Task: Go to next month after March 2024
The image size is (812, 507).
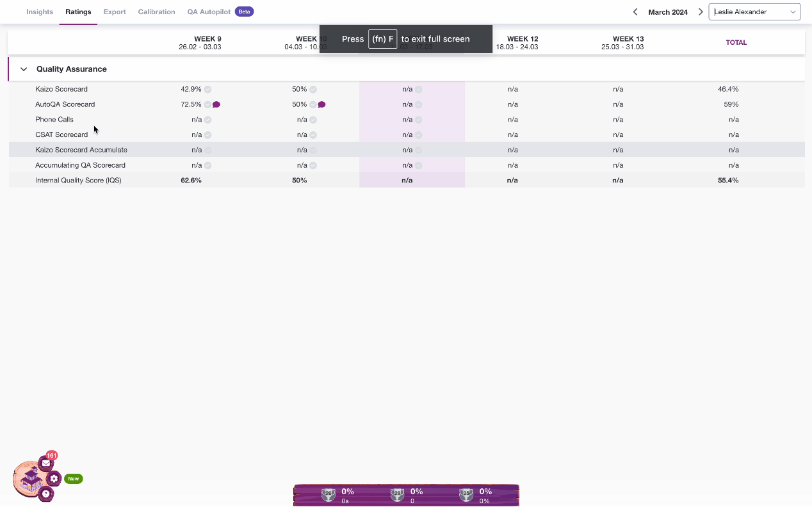Action: (x=701, y=12)
